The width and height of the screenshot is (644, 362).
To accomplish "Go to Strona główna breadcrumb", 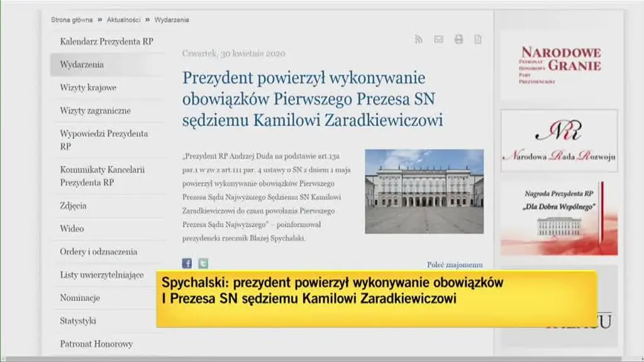I will tap(72, 20).
